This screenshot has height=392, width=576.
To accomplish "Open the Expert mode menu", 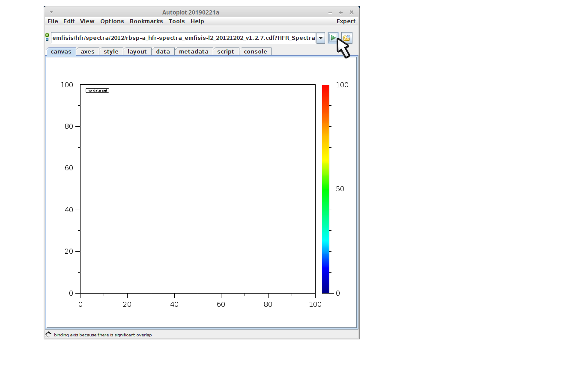I will pyautogui.click(x=346, y=21).
